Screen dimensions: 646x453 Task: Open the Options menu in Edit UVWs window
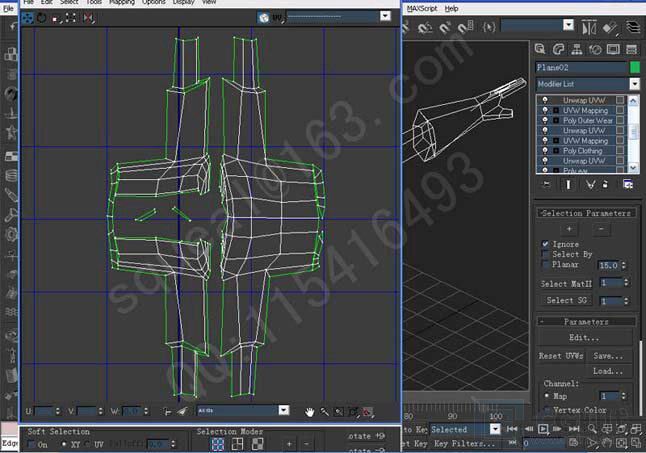153,2
